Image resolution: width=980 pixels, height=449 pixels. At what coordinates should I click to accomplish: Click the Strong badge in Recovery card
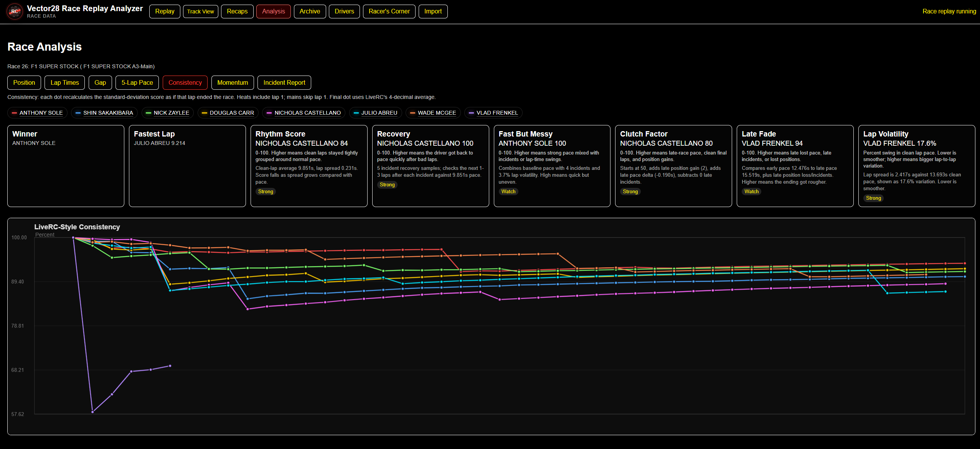click(387, 185)
